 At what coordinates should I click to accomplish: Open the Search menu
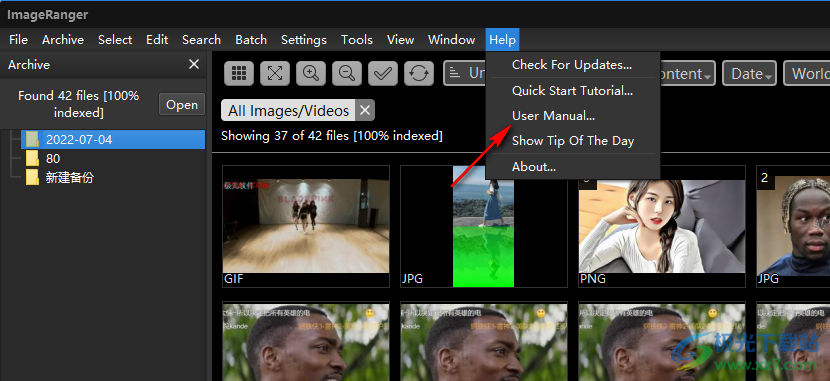coord(201,40)
